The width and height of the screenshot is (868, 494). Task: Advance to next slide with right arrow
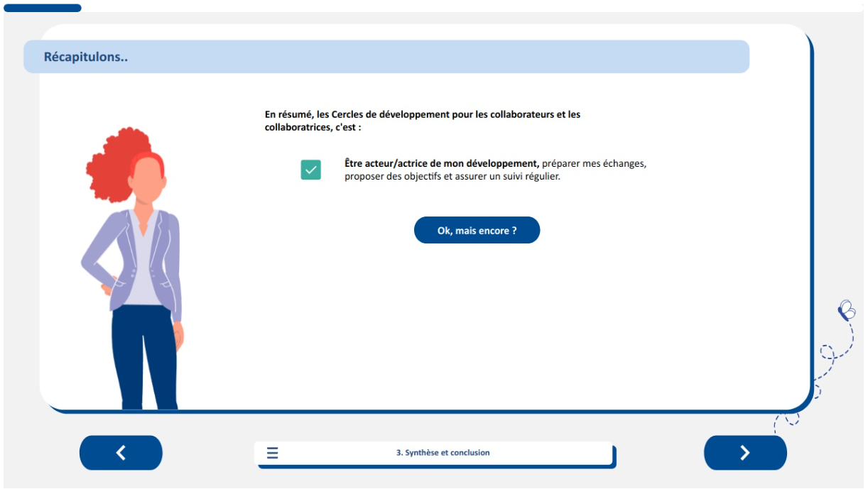tap(745, 453)
